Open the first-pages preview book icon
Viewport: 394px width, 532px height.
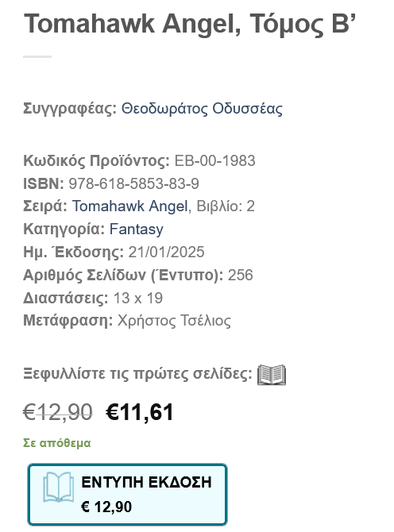(272, 375)
